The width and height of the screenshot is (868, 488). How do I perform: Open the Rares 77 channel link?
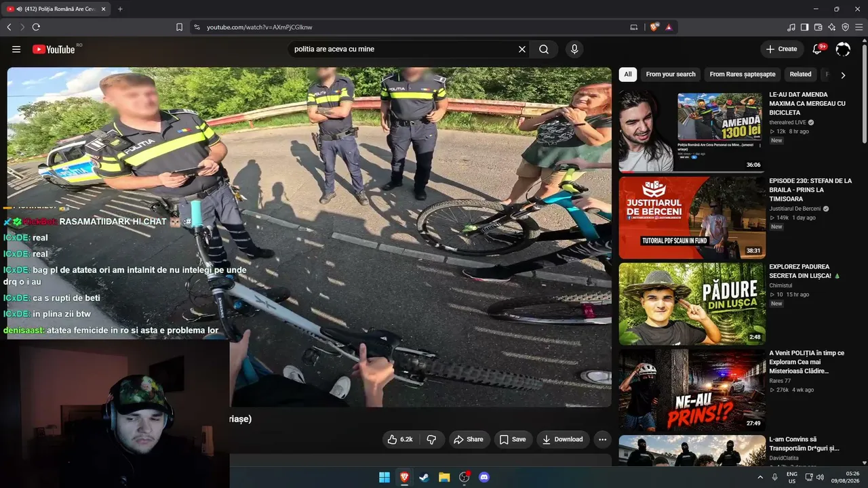780,381
